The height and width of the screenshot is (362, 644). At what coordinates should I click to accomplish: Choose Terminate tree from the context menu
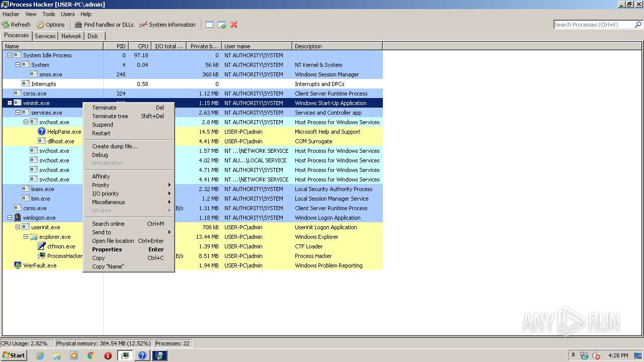129,116
